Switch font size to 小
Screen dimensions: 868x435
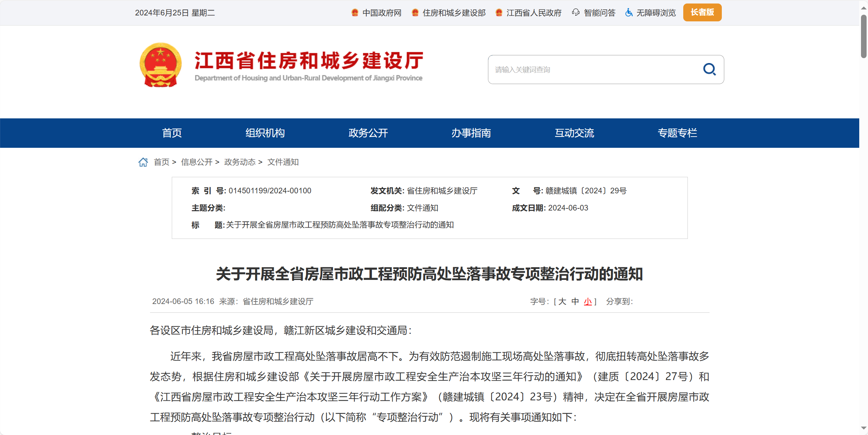point(588,301)
